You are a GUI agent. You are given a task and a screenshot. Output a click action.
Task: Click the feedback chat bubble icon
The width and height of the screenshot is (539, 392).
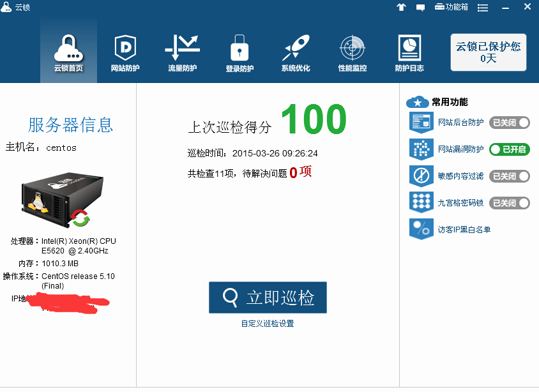point(421,8)
